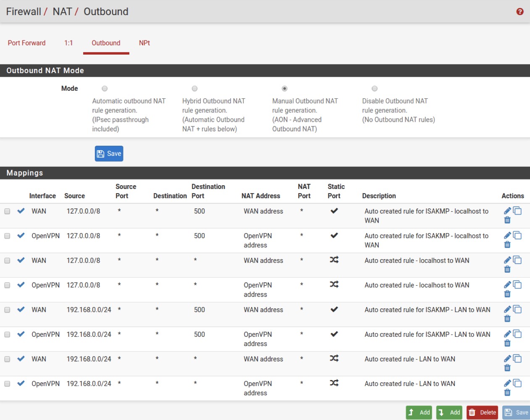Add rule to top with up-arrow Add
This screenshot has height=420, width=530.
(420, 412)
